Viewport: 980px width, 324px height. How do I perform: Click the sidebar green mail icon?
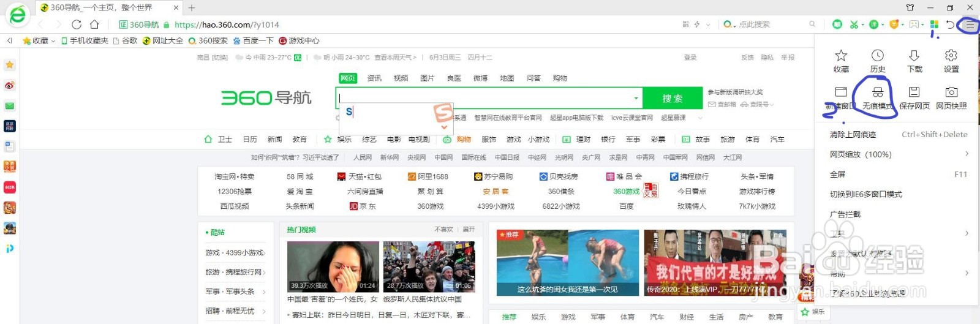(9, 106)
